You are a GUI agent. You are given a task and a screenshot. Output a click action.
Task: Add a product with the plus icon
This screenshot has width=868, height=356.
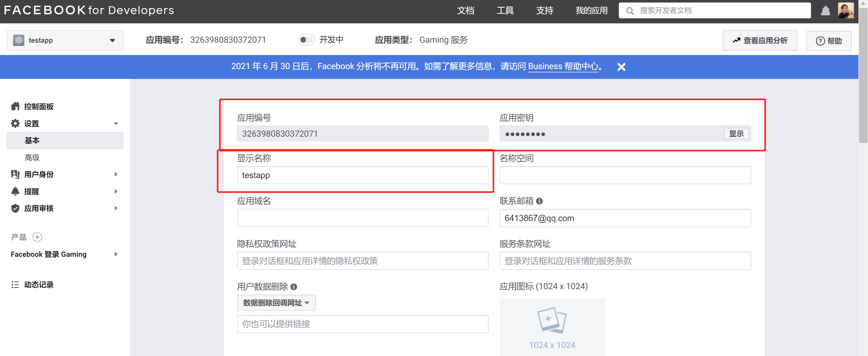tap(37, 237)
